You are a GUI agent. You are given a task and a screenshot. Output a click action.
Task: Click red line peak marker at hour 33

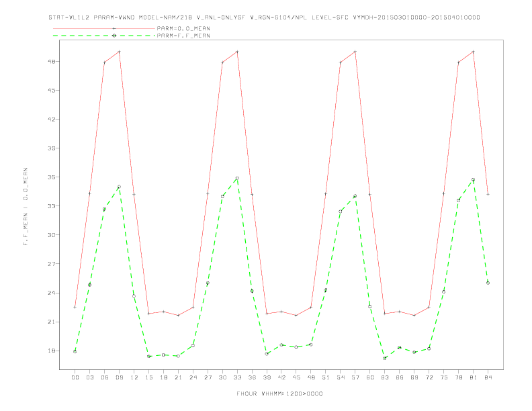pyautogui.click(x=237, y=52)
